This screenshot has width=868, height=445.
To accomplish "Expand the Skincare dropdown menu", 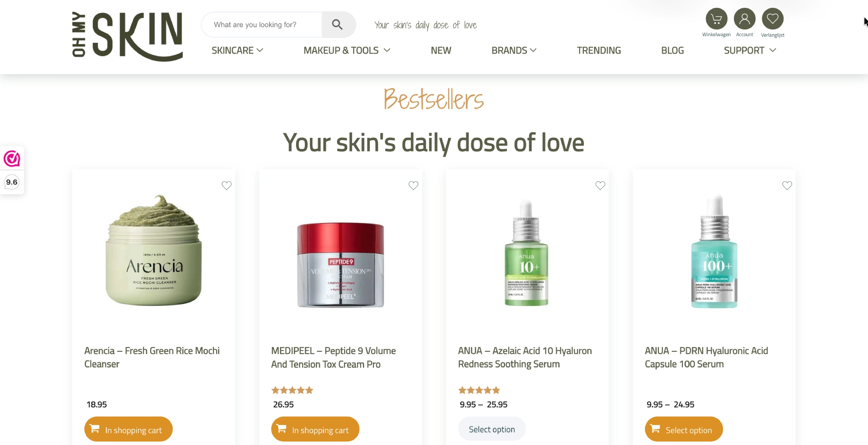I will (x=237, y=50).
